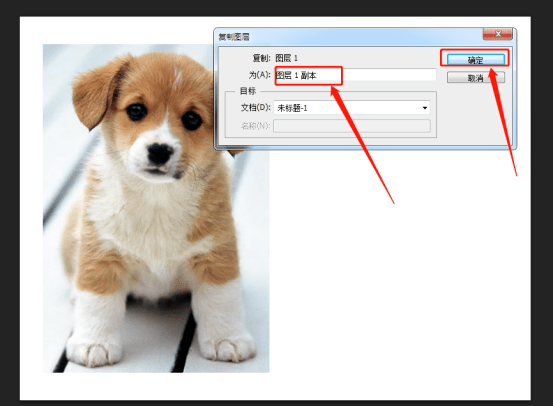The image size is (554, 406).
Task: Open the 文档(D) combo box showing 未标题-1
Action: coord(352,108)
